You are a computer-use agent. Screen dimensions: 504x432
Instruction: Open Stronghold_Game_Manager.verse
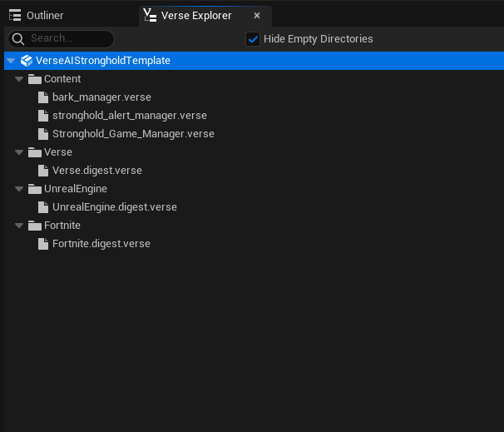(133, 134)
